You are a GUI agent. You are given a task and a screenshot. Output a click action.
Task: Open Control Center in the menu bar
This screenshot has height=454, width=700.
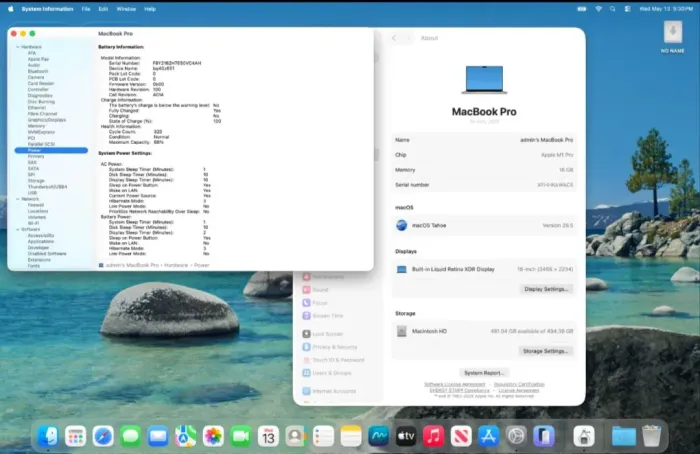pos(627,8)
